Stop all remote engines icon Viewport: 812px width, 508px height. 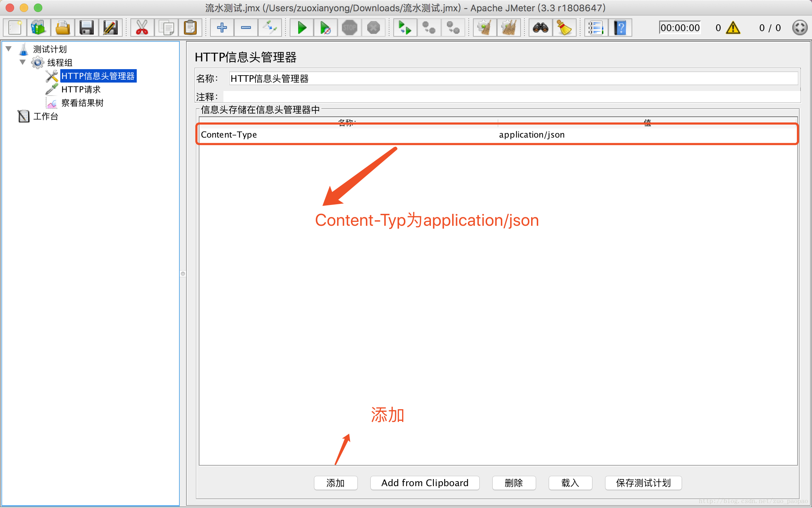coord(429,28)
